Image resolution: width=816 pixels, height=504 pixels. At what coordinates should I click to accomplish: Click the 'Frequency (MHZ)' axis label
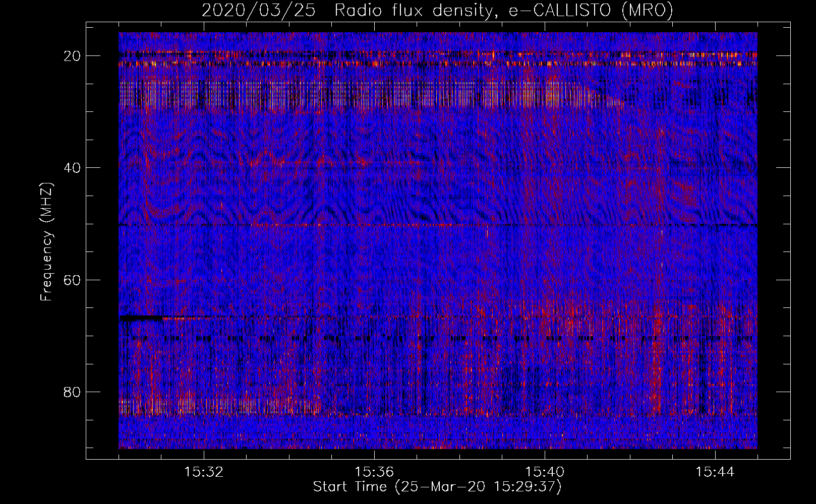pyautogui.click(x=46, y=242)
